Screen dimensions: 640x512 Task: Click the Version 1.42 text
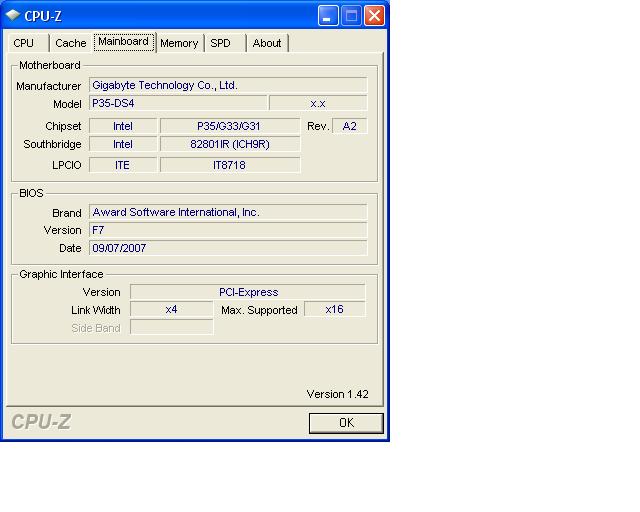(x=338, y=394)
